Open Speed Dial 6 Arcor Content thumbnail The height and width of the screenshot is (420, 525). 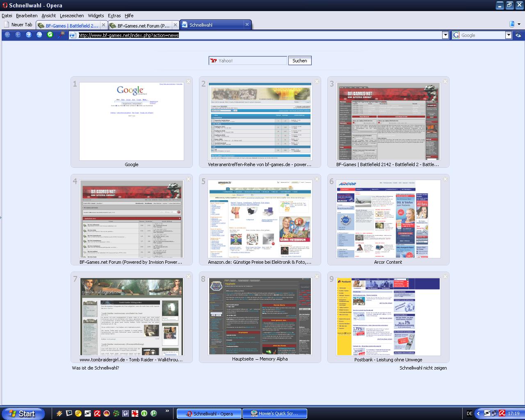tap(388, 219)
